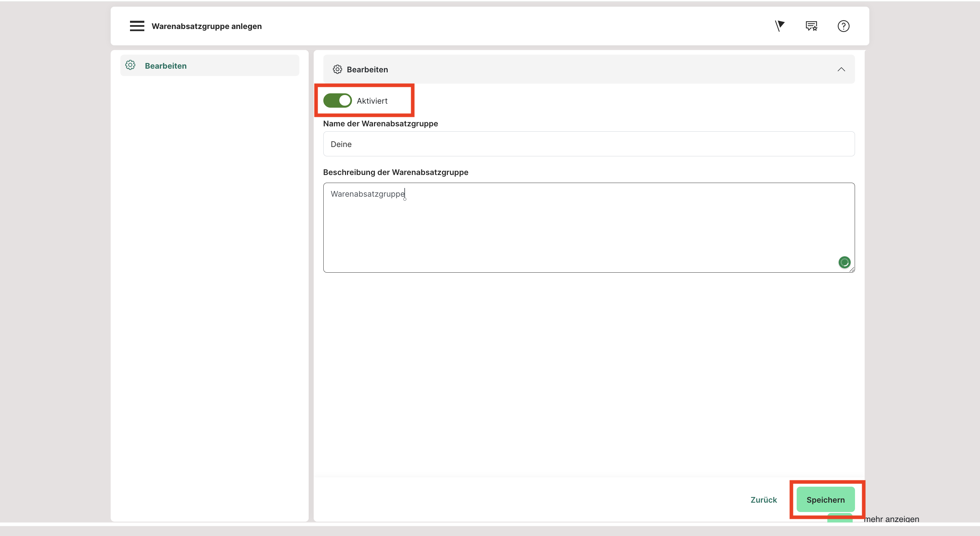Collapse the Bearbeiten section chevron
The height and width of the screenshot is (536, 980).
841,69
